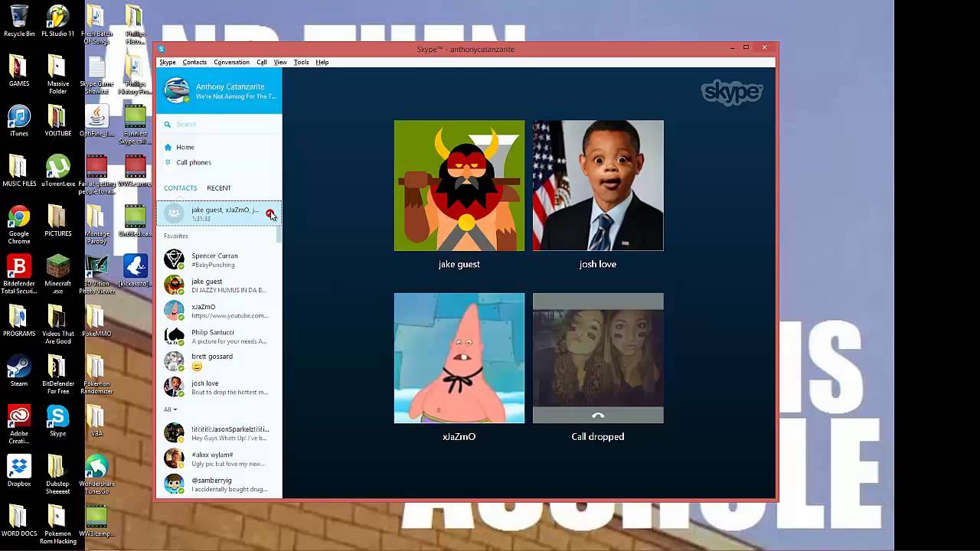Click the Home icon in Skype sidebar
Image resolution: width=980 pixels, height=551 pixels.
[168, 147]
